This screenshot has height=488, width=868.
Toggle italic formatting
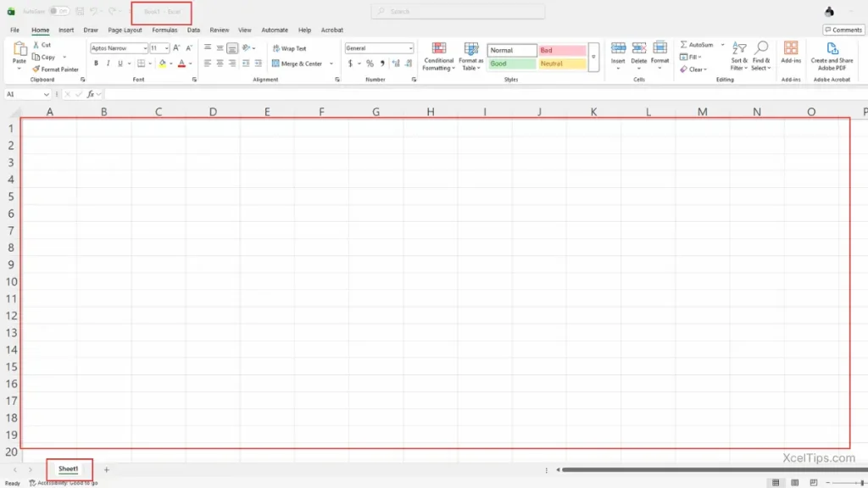(107, 64)
